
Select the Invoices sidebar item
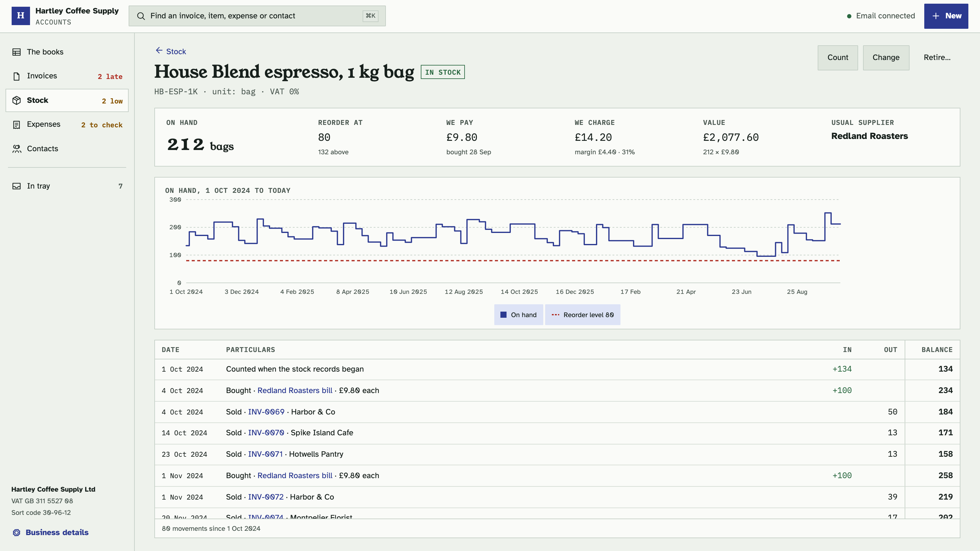[67, 76]
